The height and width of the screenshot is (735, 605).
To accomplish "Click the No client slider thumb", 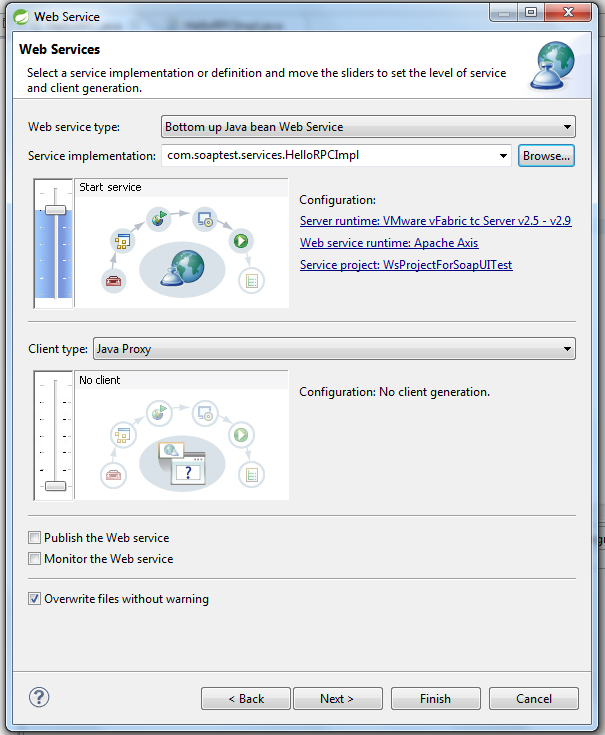I will click(x=55, y=486).
